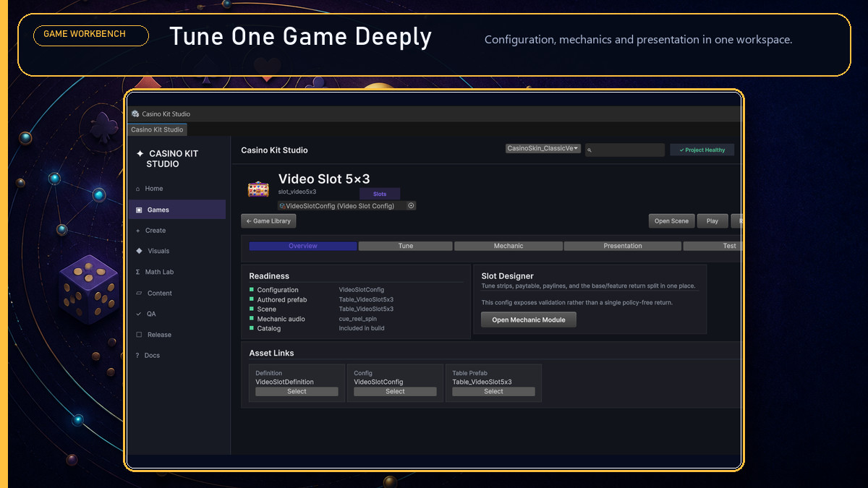
Task: Click the star logo beside CASINO KIT STUDIO
Action: pyautogui.click(x=140, y=154)
